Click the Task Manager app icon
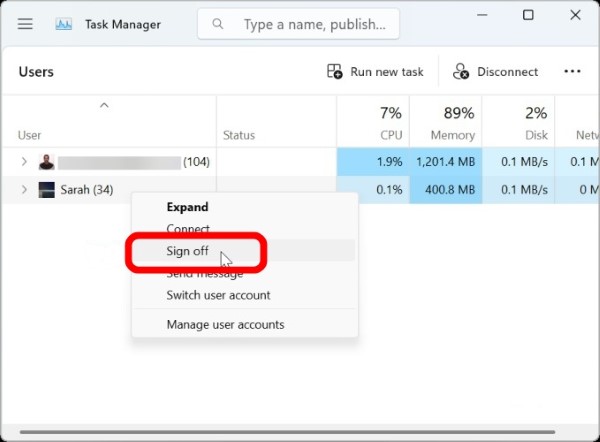 (64, 24)
